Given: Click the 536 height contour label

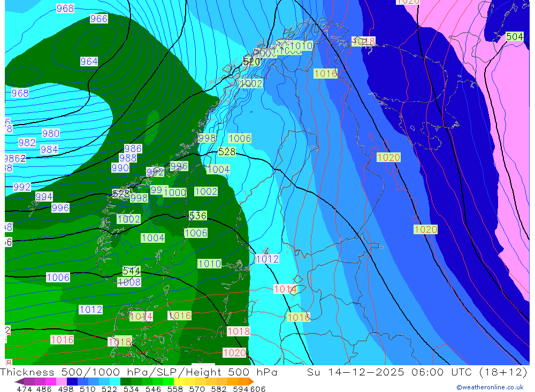Looking at the screenshot, I should point(198,216).
